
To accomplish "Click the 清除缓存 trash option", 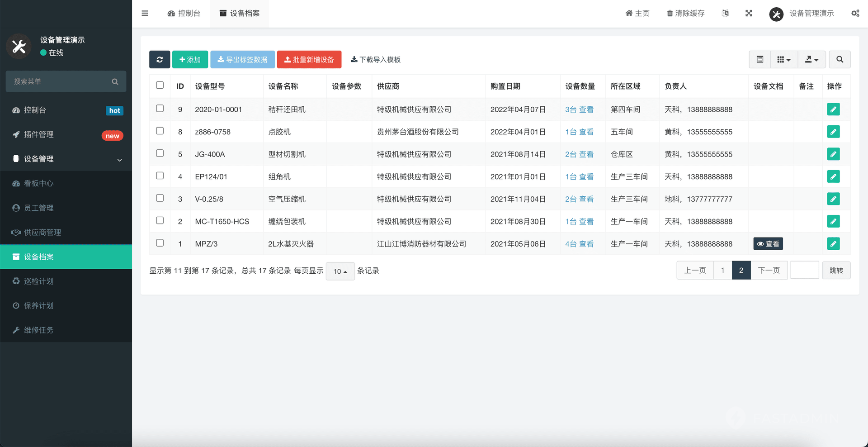I will (x=685, y=13).
